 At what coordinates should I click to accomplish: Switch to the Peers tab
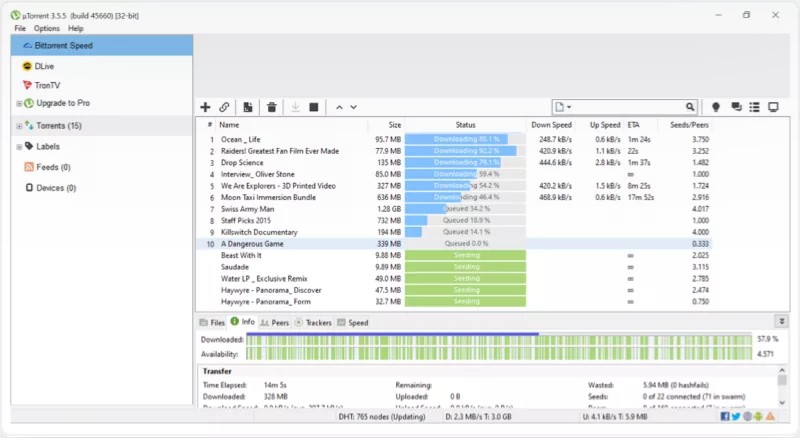point(274,323)
